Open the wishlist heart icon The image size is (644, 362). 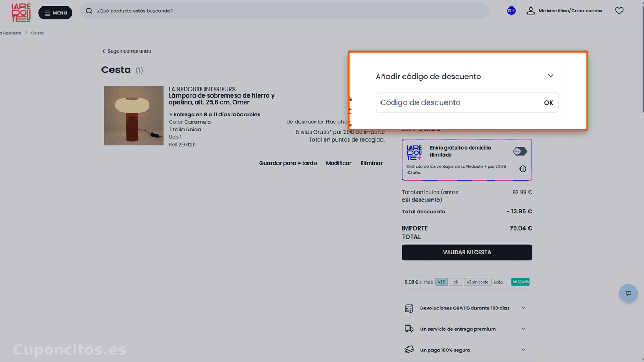[619, 11]
